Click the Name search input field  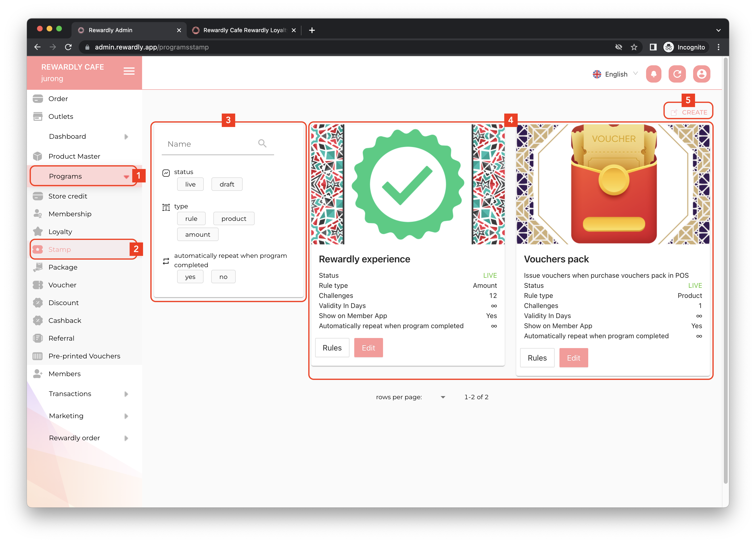click(x=217, y=144)
